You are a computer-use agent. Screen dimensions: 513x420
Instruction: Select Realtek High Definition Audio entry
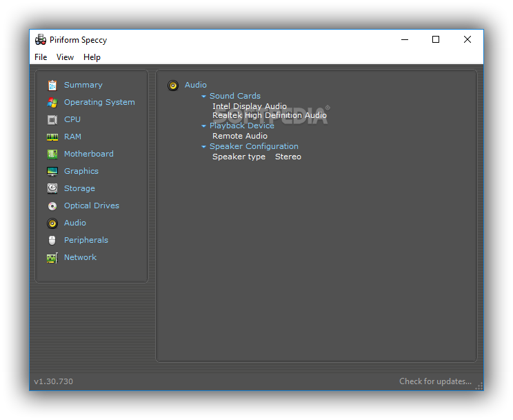click(x=270, y=116)
